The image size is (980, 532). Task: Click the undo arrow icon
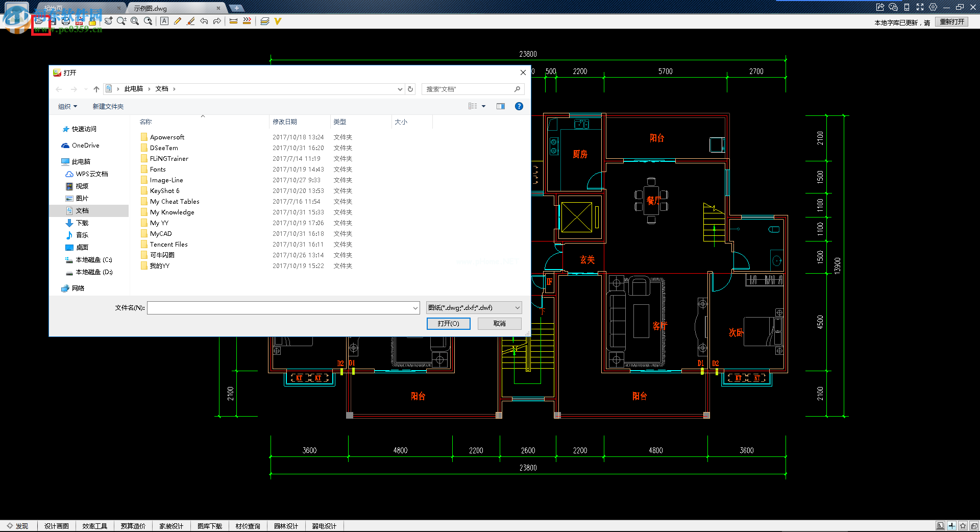(204, 21)
